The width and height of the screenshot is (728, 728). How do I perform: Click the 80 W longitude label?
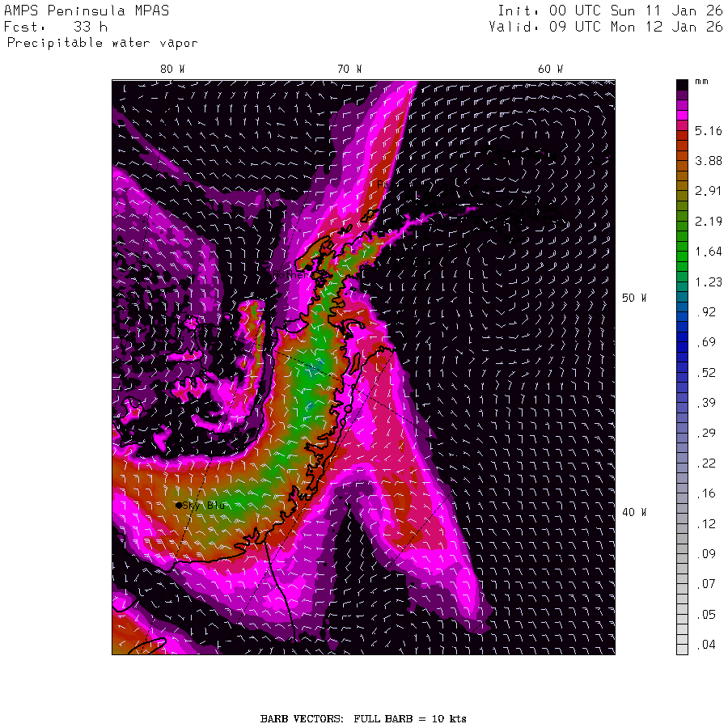pyautogui.click(x=171, y=70)
